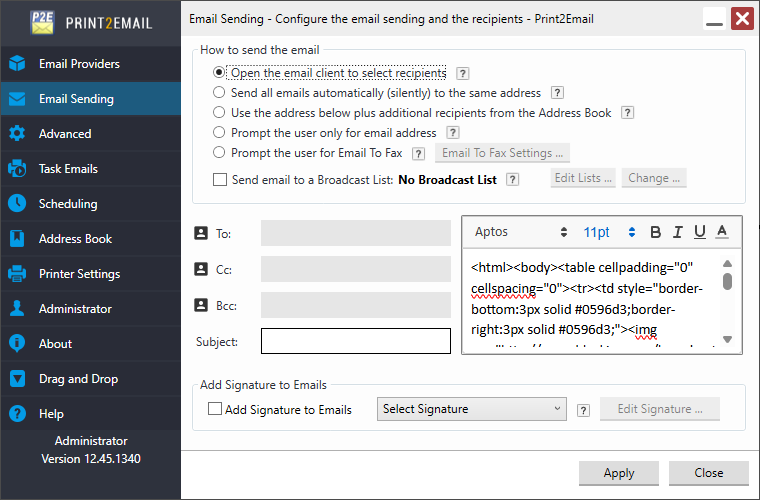Click the Bcc contact icon

click(x=199, y=304)
